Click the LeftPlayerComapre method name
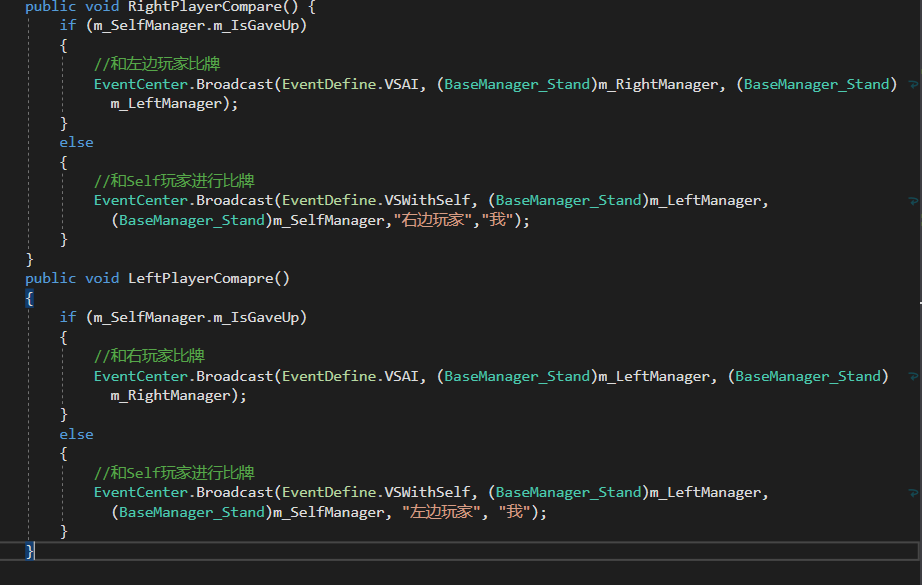This screenshot has width=922, height=585. pyautogui.click(x=201, y=278)
